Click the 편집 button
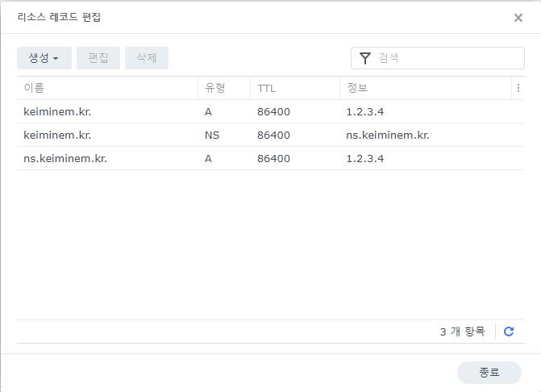 click(98, 58)
